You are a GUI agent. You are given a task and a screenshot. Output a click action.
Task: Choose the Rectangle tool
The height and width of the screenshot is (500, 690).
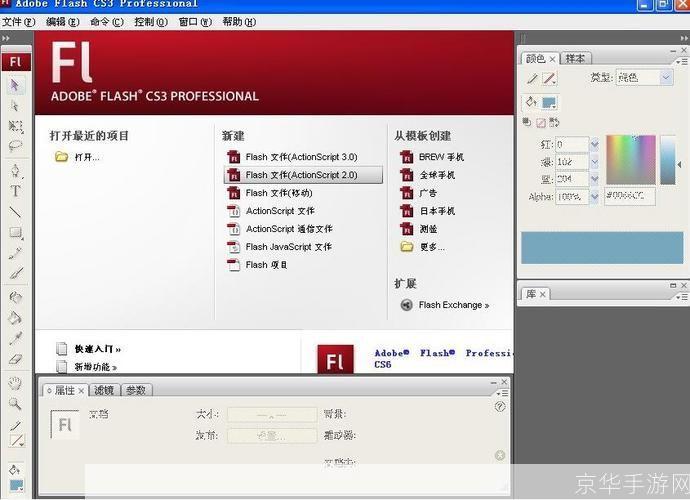[x=16, y=232]
